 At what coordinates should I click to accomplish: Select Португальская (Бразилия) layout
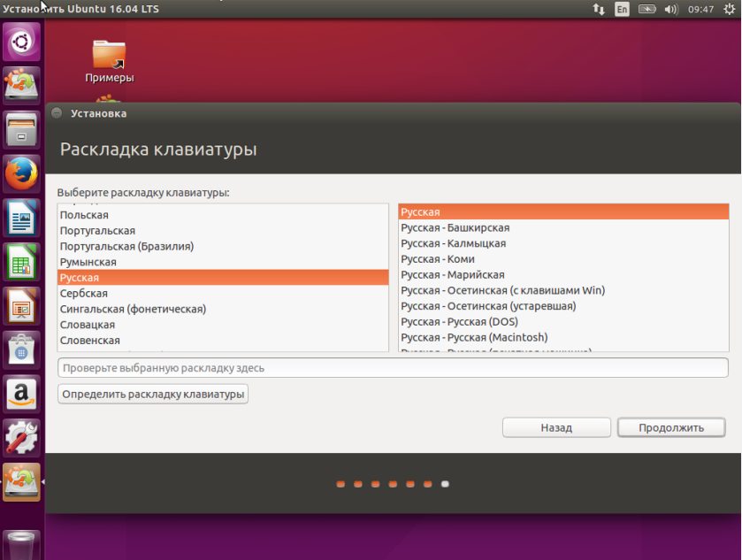click(x=223, y=246)
